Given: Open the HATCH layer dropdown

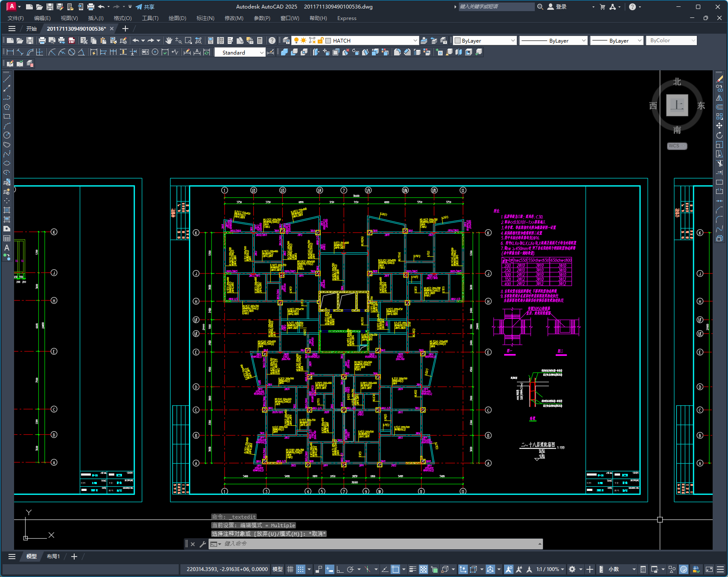Looking at the screenshot, I should pos(415,40).
